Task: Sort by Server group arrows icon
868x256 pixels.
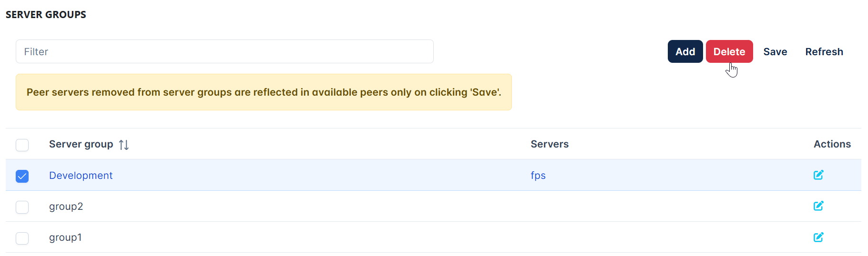Action: 124,145
